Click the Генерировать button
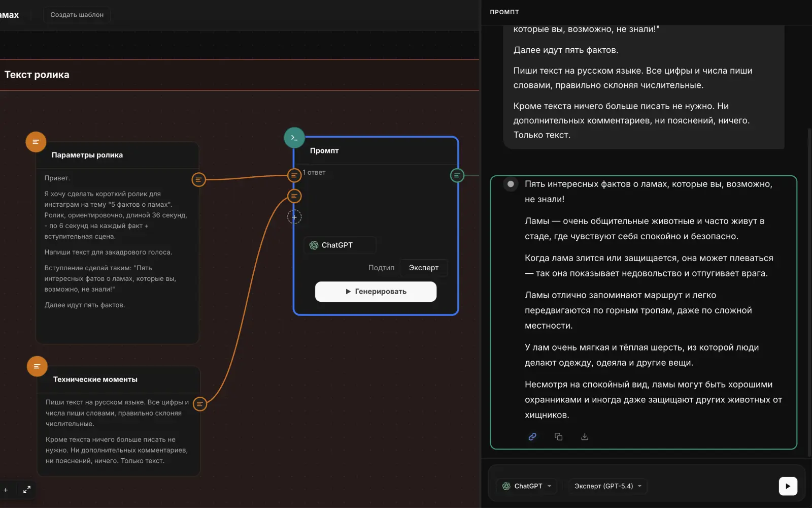The width and height of the screenshot is (812, 508). (x=376, y=292)
